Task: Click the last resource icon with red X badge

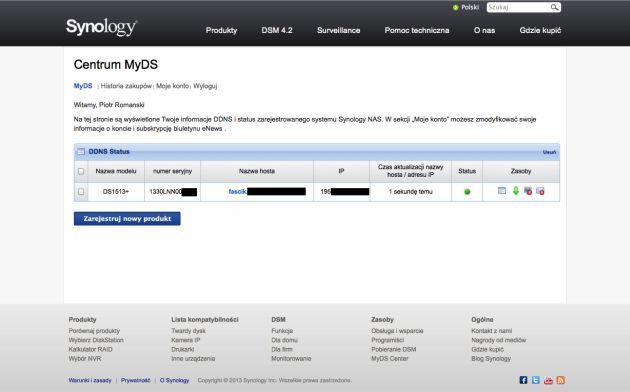Action: [x=540, y=191]
